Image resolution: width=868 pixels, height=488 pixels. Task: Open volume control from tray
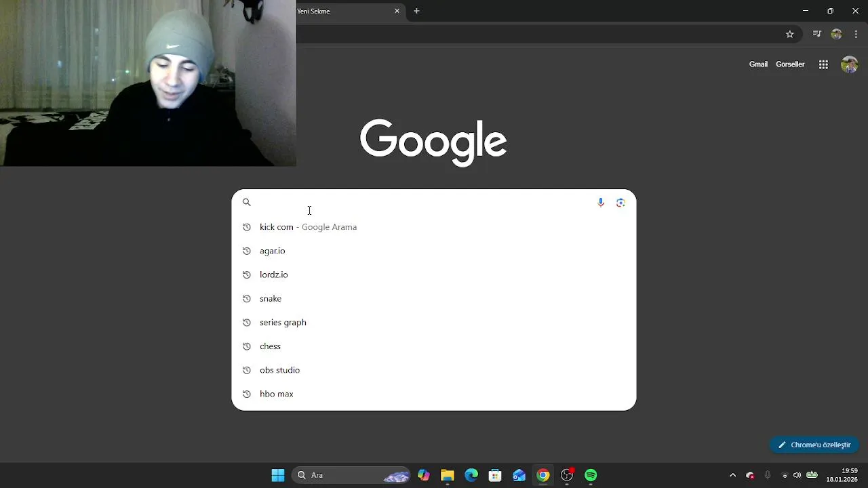tap(797, 475)
